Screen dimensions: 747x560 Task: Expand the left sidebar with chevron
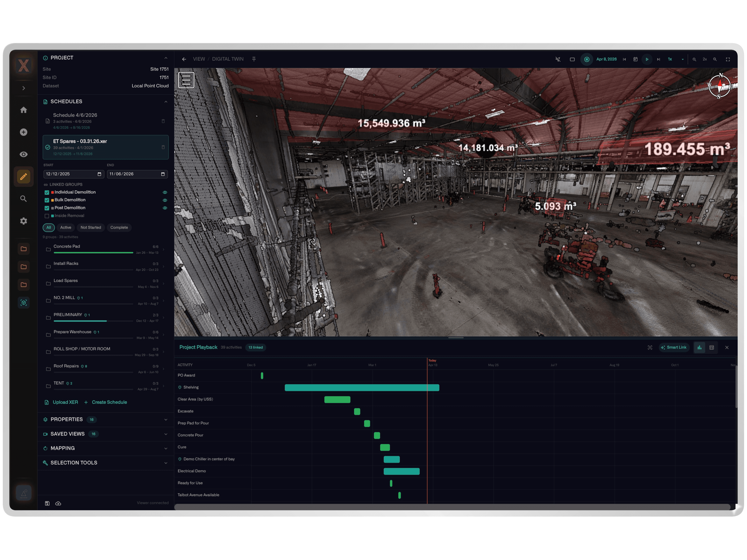[x=23, y=88]
